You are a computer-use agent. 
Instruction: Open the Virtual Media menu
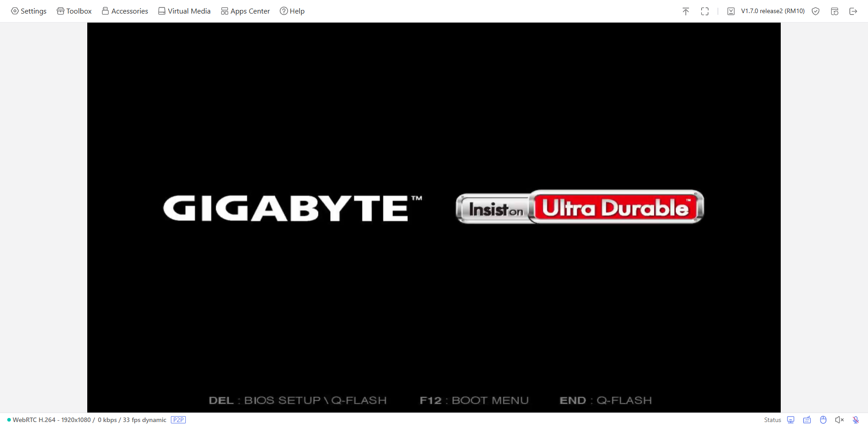(184, 11)
